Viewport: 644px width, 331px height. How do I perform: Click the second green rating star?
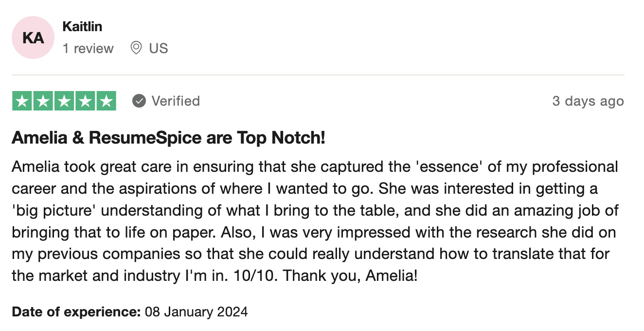pos(43,101)
